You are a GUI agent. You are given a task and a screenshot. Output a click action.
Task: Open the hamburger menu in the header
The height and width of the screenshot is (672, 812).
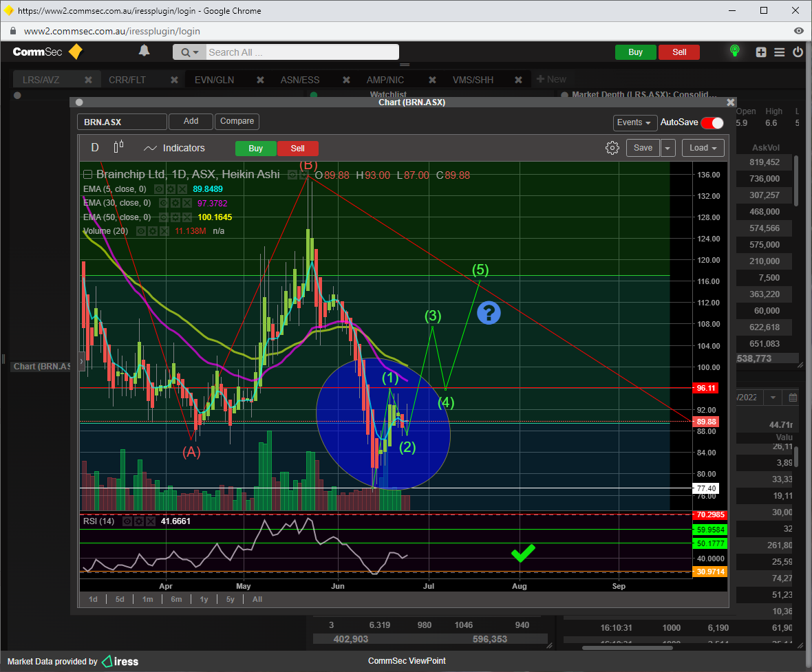(780, 52)
